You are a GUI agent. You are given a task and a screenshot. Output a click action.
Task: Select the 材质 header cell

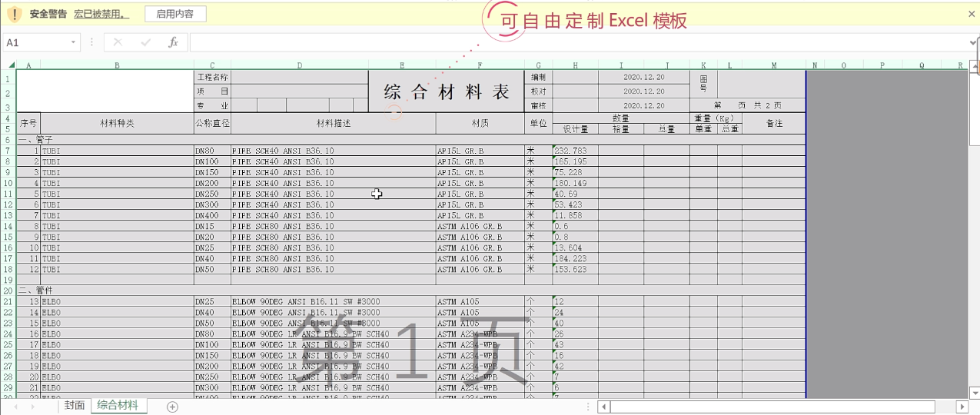480,123
